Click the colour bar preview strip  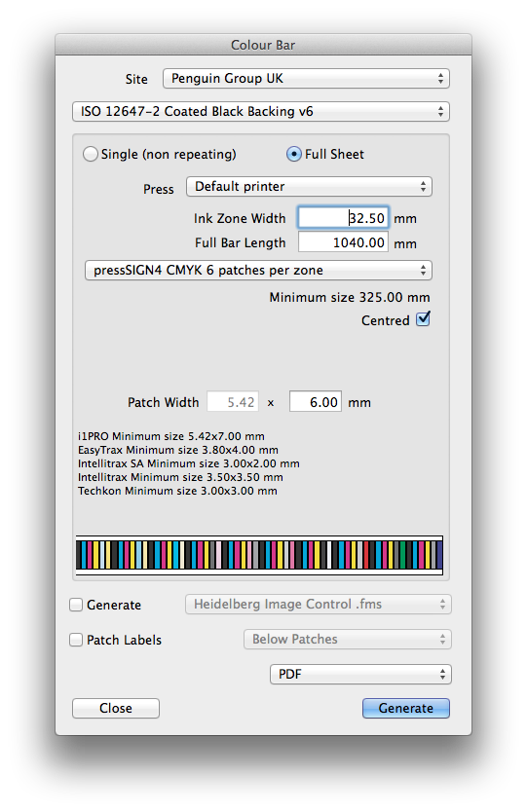pos(259,555)
